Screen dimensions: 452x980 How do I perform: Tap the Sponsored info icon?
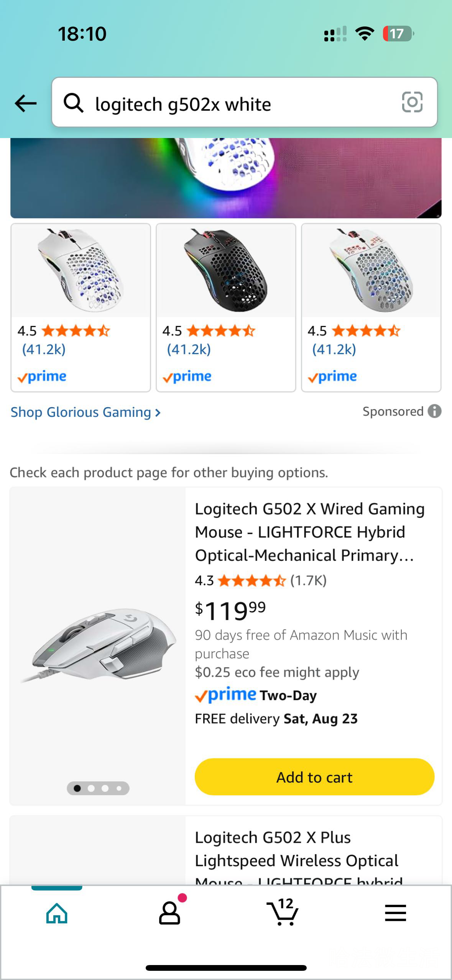coord(434,411)
